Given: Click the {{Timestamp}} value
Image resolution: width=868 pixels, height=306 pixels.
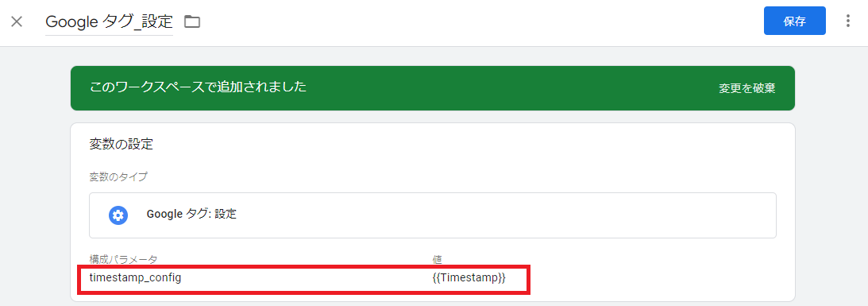Looking at the screenshot, I should point(469,277).
